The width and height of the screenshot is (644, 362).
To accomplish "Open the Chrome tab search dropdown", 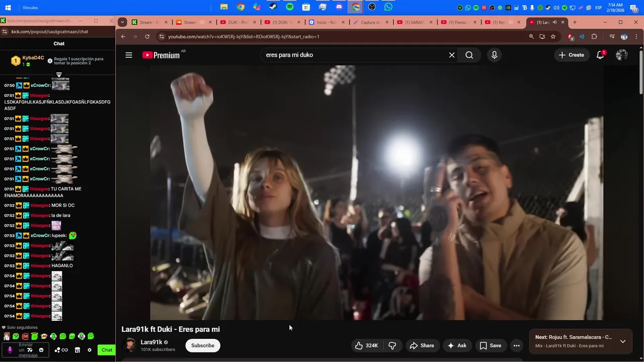I will click(x=122, y=22).
